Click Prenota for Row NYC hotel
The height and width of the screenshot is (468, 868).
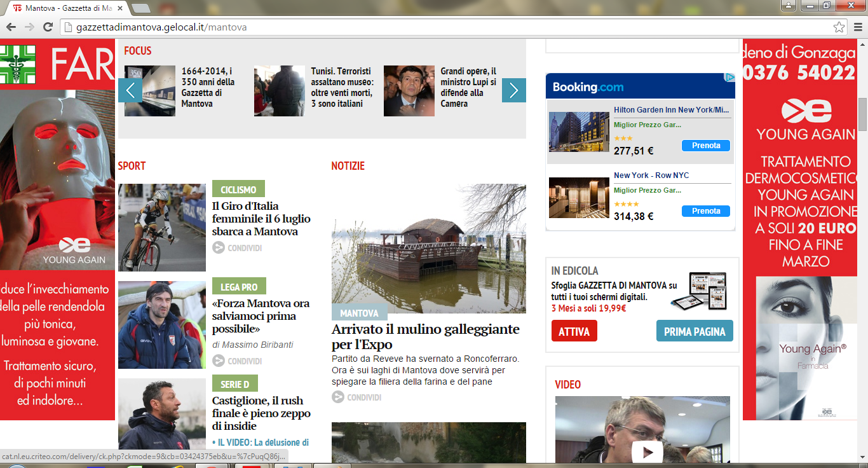pyautogui.click(x=705, y=211)
